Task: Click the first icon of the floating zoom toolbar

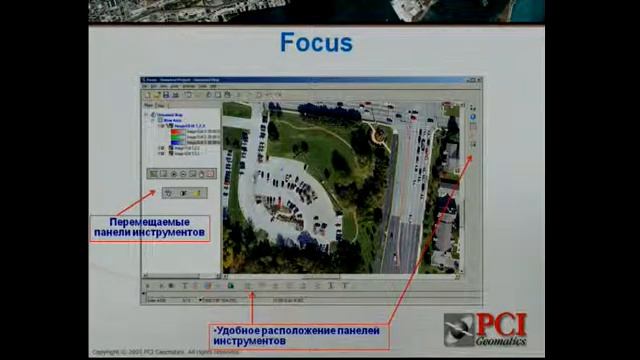Action: point(153,174)
